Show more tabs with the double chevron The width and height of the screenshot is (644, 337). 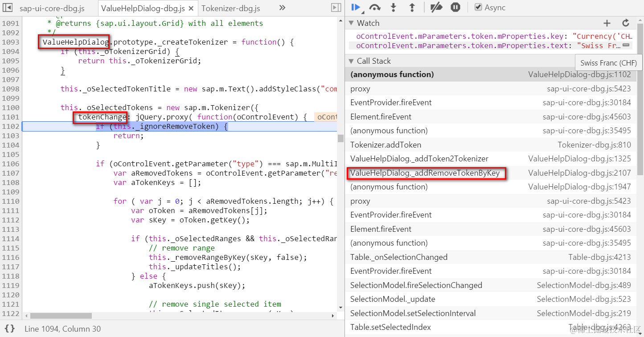[x=282, y=8]
